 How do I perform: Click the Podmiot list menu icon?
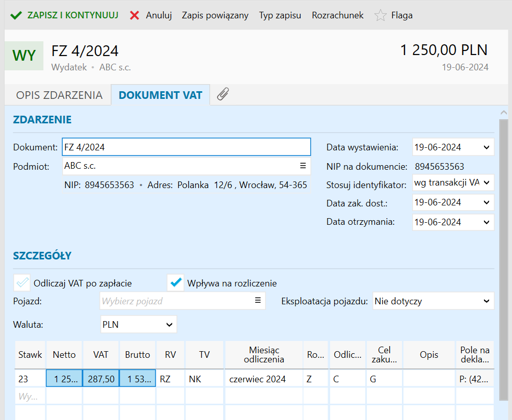point(303,166)
